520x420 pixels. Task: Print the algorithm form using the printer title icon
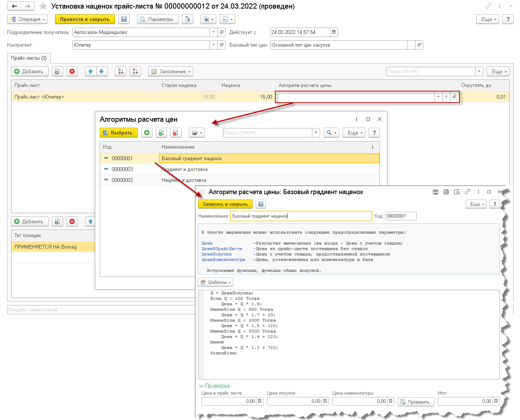point(446,192)
